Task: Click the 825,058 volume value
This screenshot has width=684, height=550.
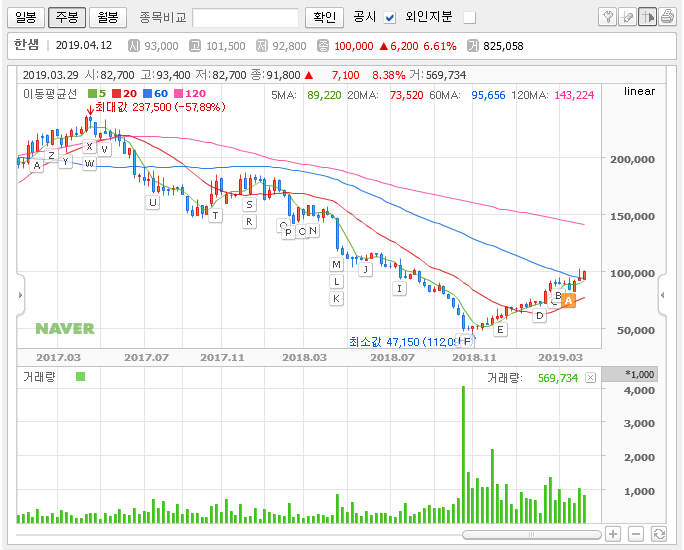Action: click(503, 46)
